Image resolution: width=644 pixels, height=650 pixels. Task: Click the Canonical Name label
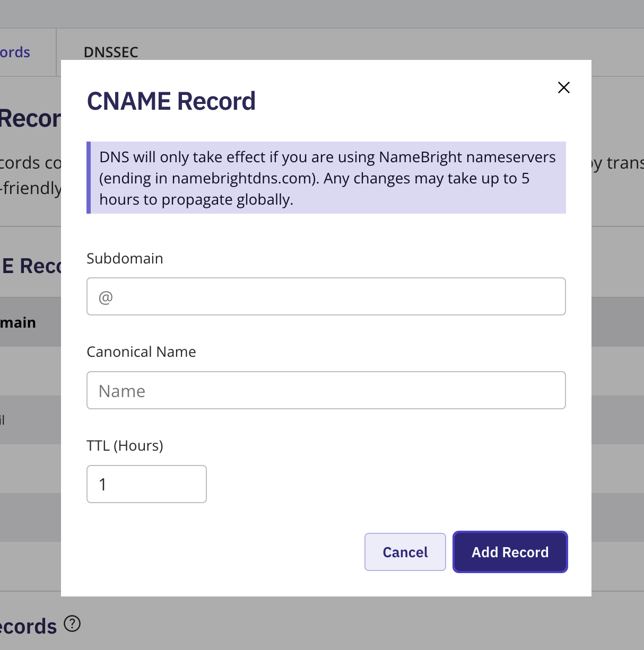point(141,352)
